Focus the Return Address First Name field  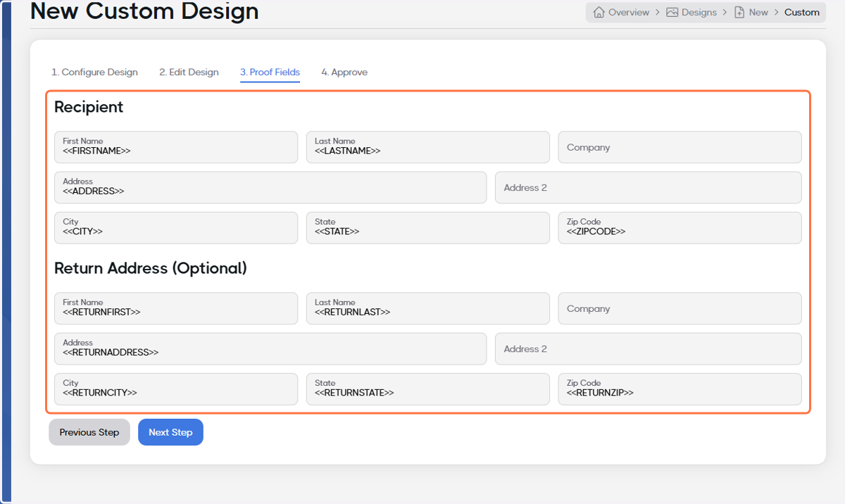pyautogui.click(x=176, y=308)
